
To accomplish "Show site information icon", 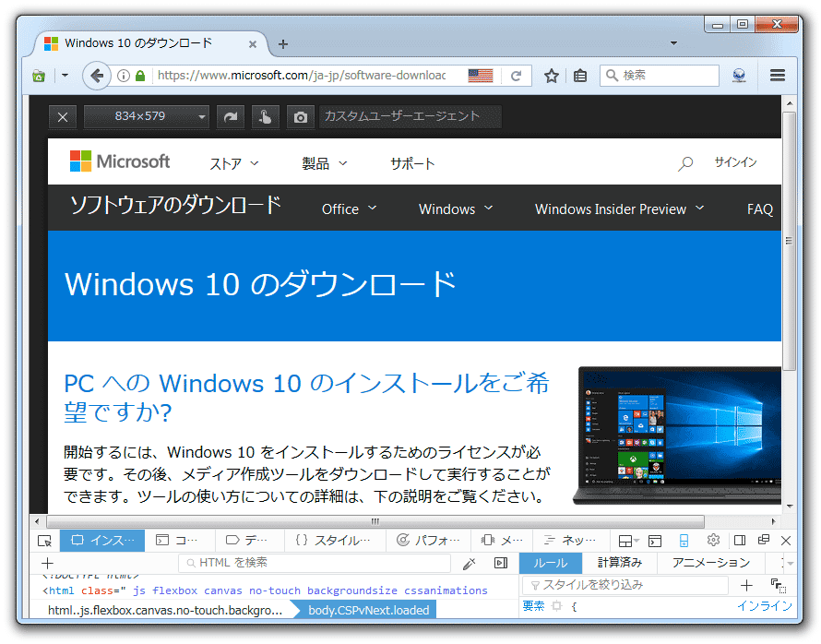I will click(x=123, y=76).
